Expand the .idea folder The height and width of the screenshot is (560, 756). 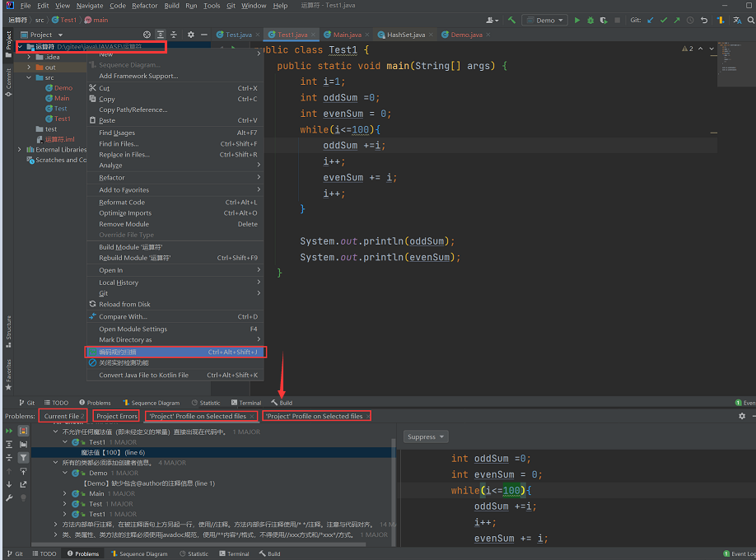coord(29,57)
